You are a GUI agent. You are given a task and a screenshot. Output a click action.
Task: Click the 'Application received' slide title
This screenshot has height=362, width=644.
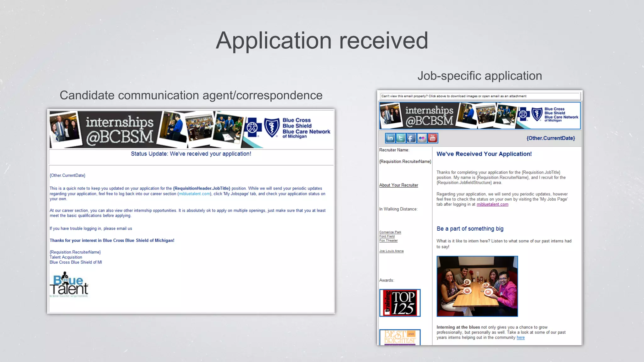[322, 41]
